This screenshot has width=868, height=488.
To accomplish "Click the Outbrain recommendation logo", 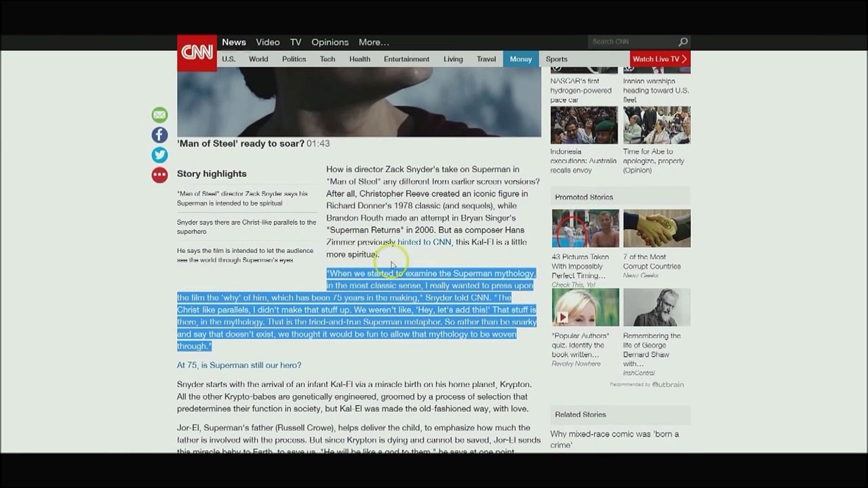I will click(667, 384).
